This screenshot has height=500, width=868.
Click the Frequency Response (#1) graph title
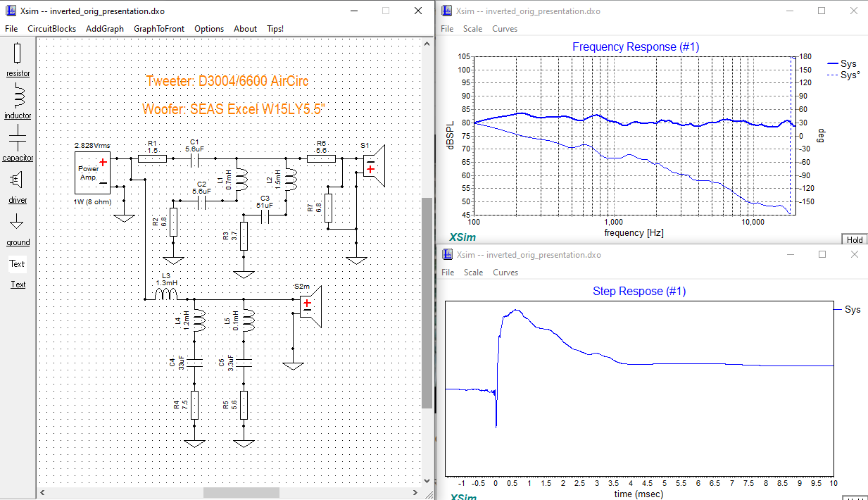click(636, 46)
